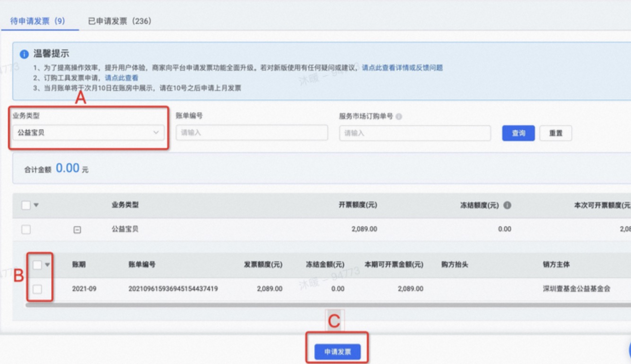
Task: Click the 2021-09 账期 cell
Action: click(84, 288)
